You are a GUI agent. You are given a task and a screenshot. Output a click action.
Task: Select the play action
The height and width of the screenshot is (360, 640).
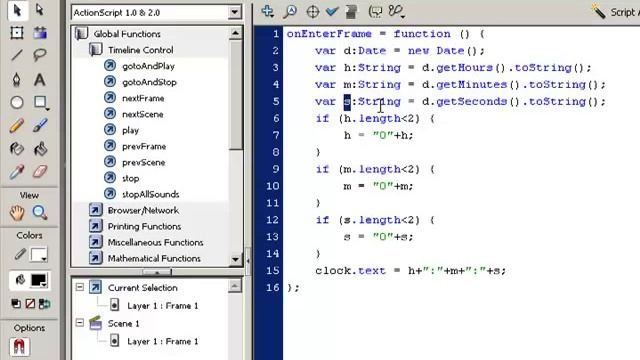(130, 130)
